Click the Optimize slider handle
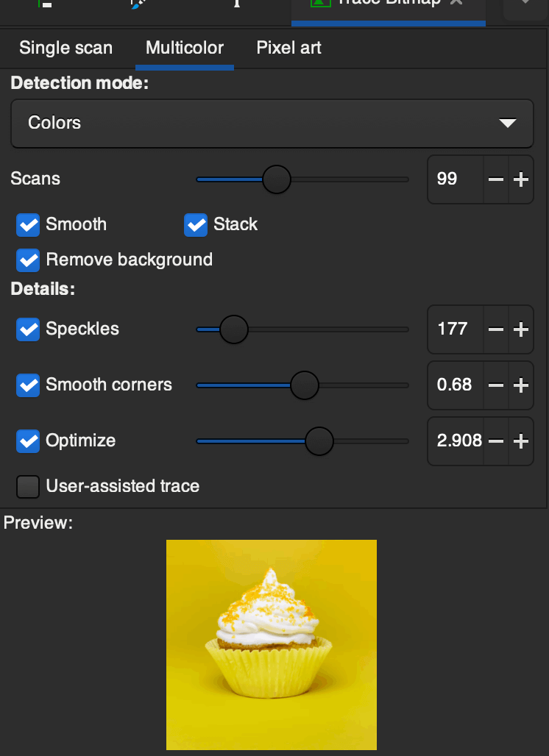This screenshot has width=549, height=756. coord(320,441)
